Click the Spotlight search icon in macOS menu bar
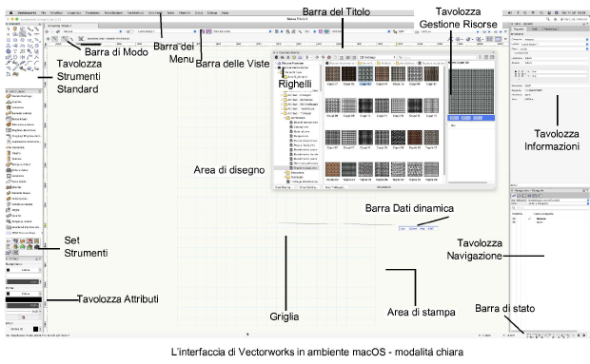This screenshot has height=364, width=590. coord(524,12)
